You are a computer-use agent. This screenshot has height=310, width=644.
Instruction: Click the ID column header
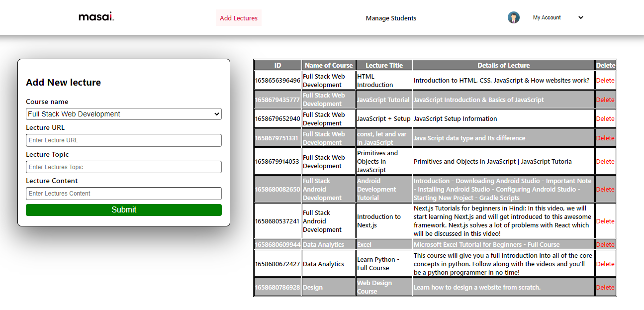tap(277, 65)
